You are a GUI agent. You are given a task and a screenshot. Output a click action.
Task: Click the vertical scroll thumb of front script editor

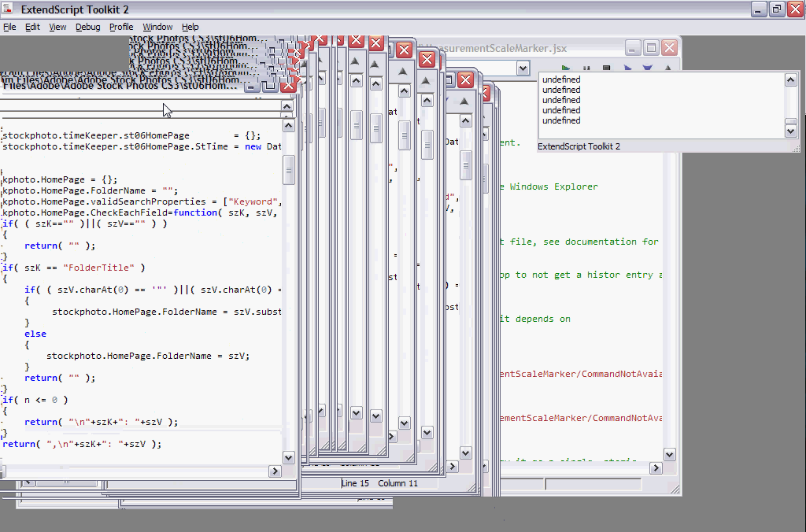[289, 170]
